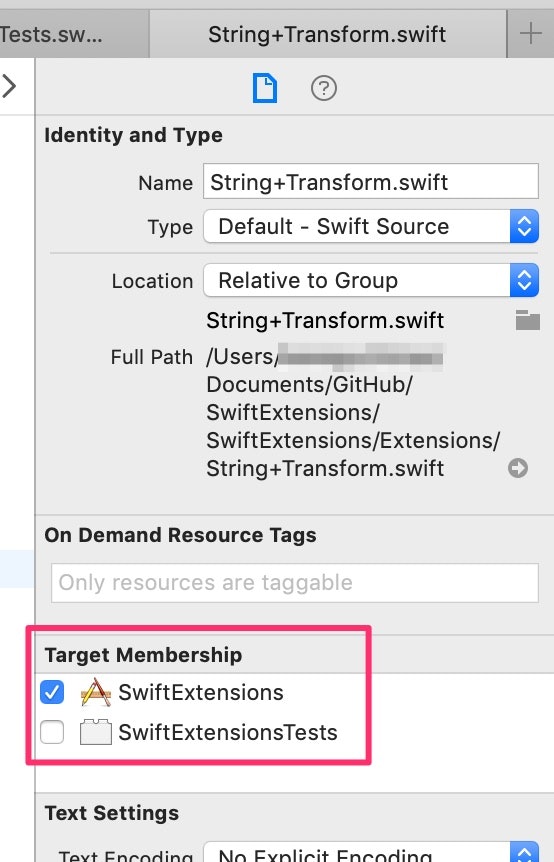Go forward with the chevron arrow
This screenshot has height=862, width=554.
coord(9,86)
